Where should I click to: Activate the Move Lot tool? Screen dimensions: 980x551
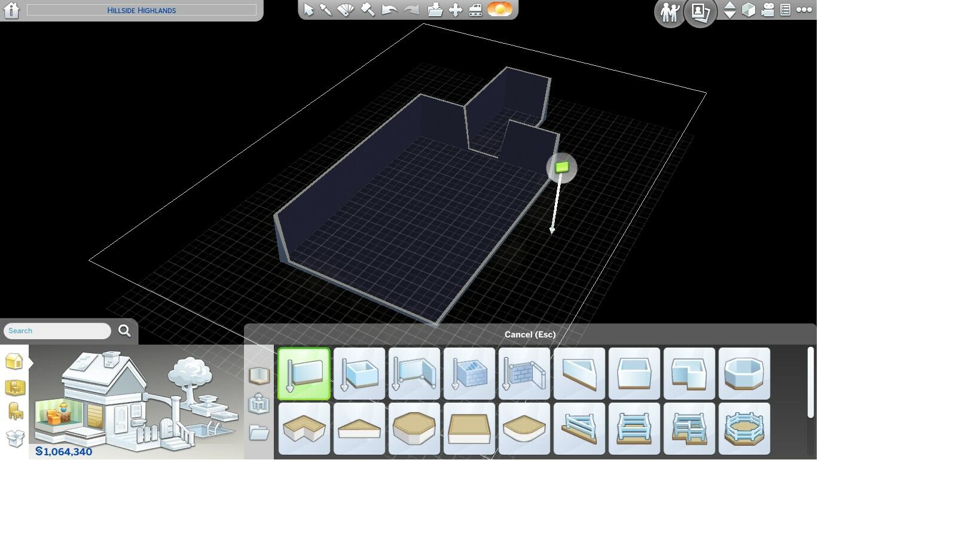pos(456,10)
